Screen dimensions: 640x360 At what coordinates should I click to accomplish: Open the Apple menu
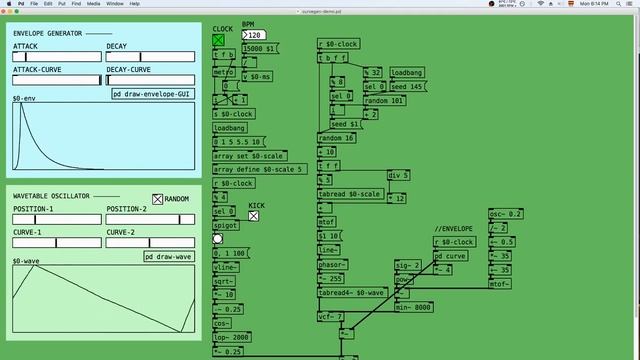(9, 4)
